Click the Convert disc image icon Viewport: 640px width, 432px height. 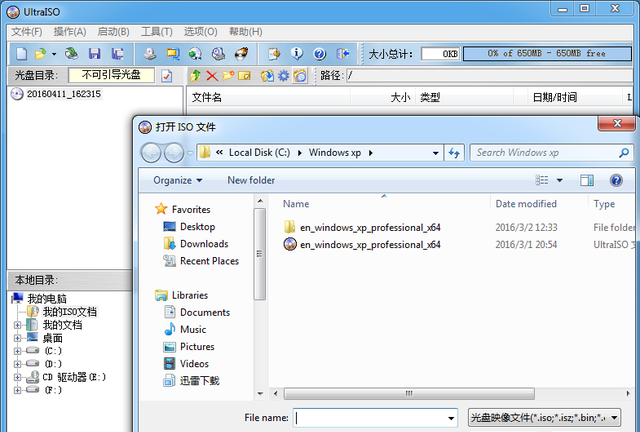196,53
